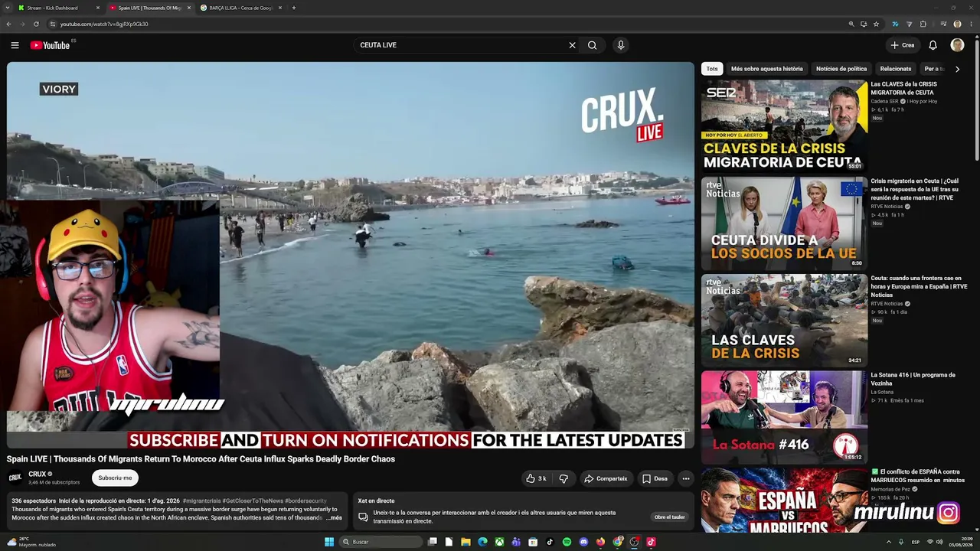Open Ceuta divide a los socios thumbnail
The height and width of the screenshot is (551, 980).
coord(784,223)
